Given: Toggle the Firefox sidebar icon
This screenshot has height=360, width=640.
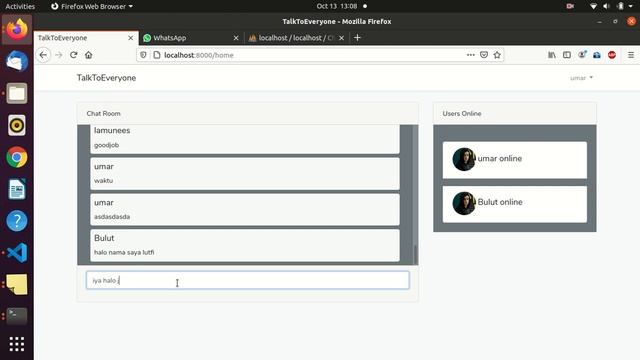Looking at the screenshot, I should coord(567,55).
